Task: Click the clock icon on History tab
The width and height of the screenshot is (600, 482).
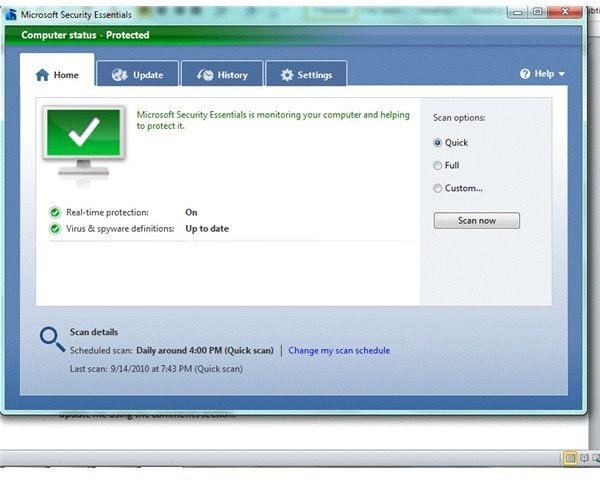Action: point(205,75)
